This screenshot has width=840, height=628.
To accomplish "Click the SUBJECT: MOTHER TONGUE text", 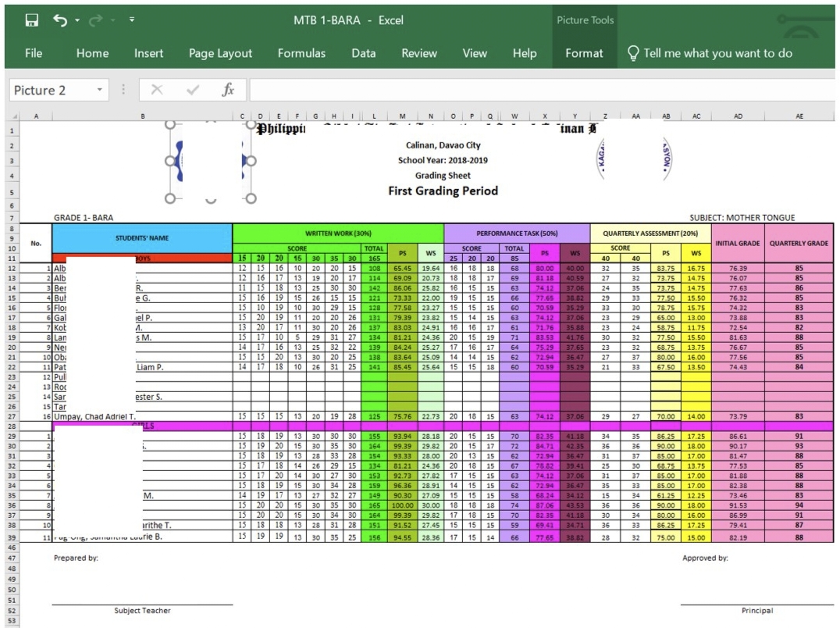I will (x=742, y=218).
